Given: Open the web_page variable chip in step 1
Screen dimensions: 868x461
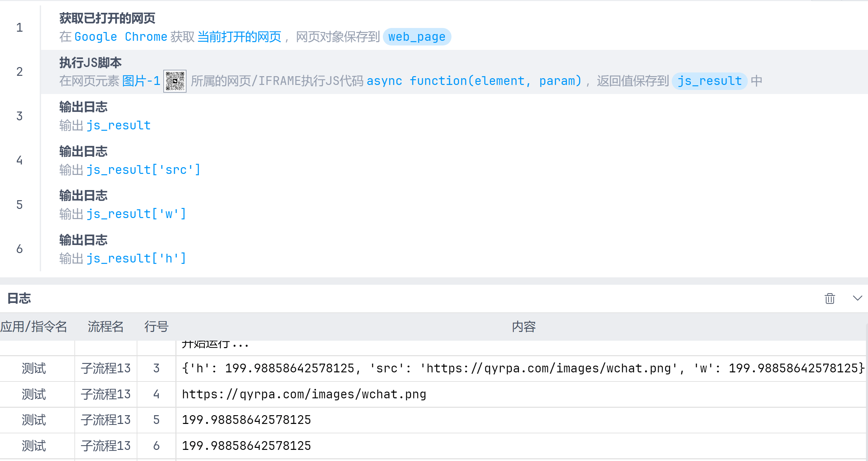Looking at the screenshot, I should click(x=417, y=36).
